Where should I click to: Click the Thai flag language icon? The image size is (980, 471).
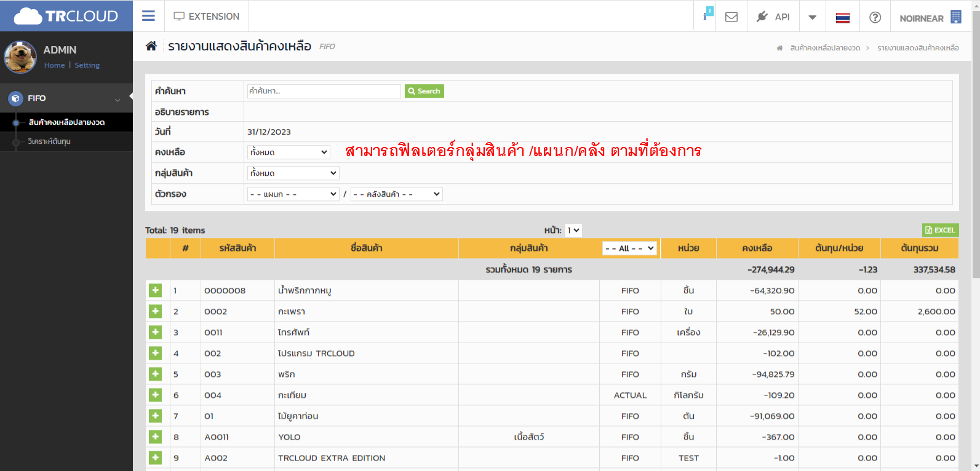tap(843, 17)
